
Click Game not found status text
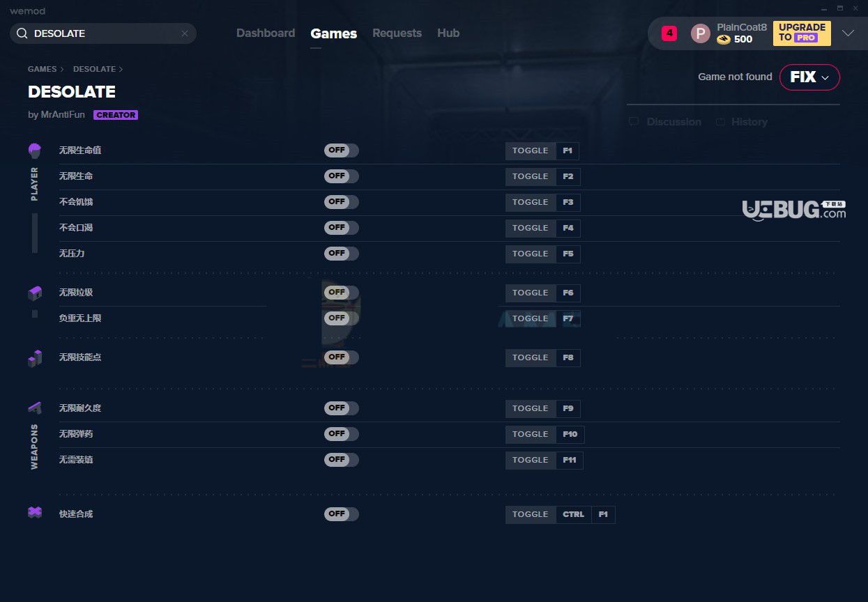pos(735,77)
